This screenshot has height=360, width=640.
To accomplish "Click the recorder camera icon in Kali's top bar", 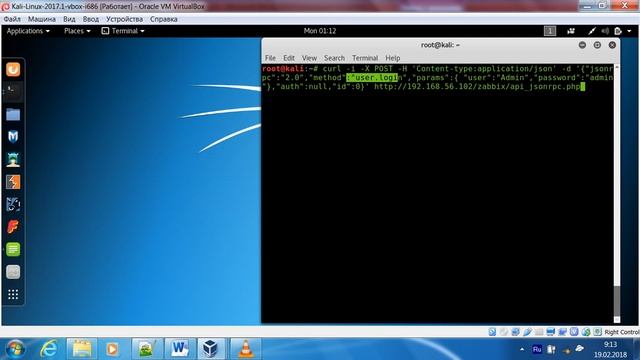I will [x=571, y=31].
